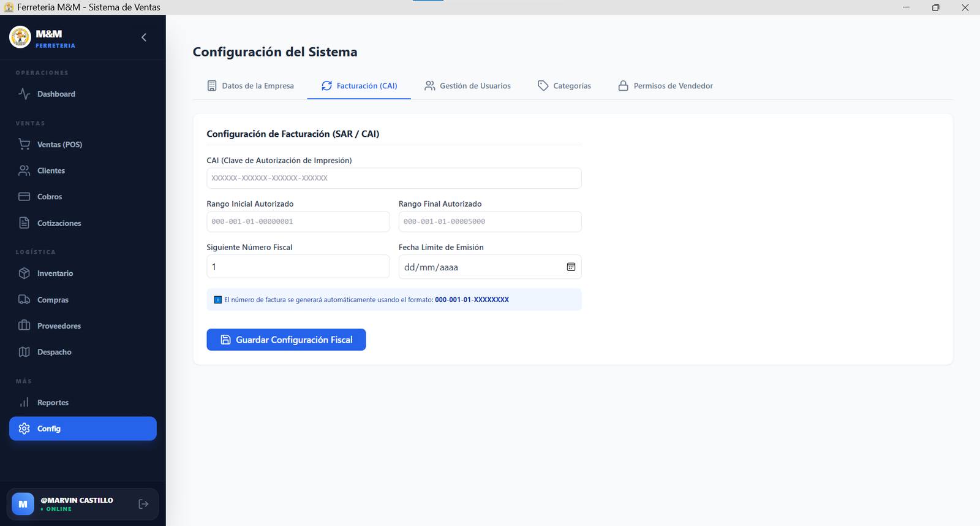Go to Proveedores section
This screenshot has height=526, width=980.
[x=83, y=326]
